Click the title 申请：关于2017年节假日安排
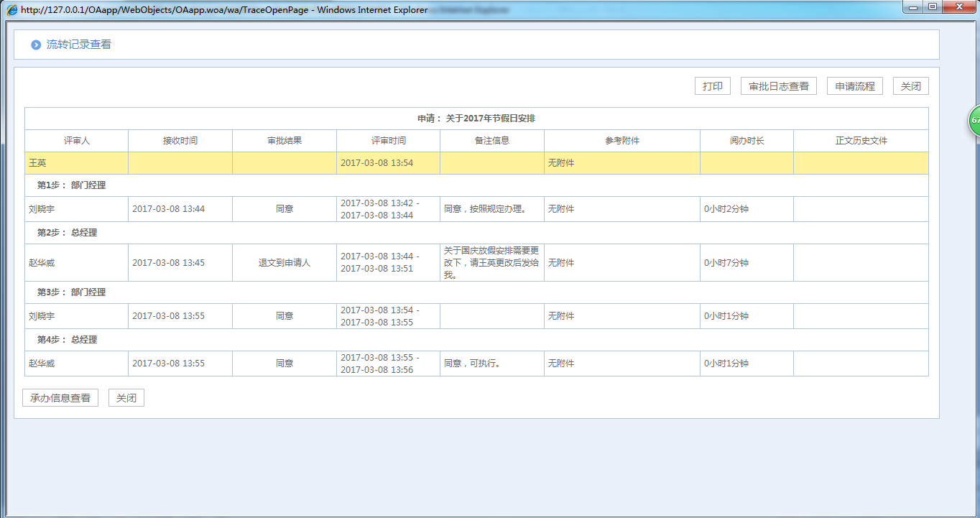Screen dimensions: 980x518 pyautogui.click(x=476, y=119)
